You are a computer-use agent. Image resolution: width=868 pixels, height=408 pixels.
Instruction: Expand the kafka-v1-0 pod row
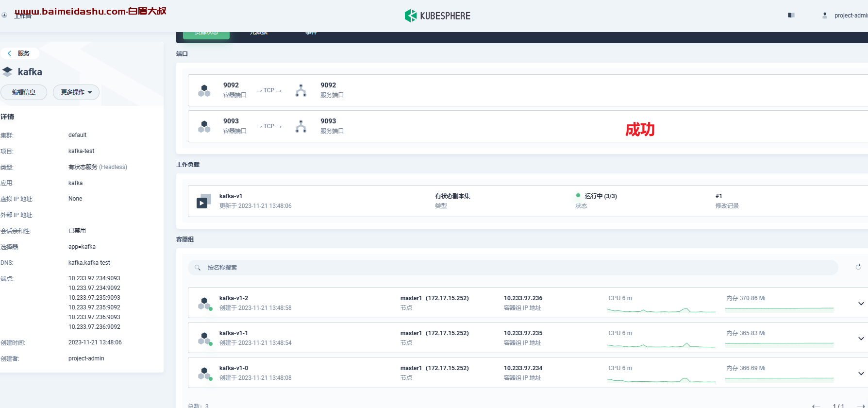[x=861, y=374]
